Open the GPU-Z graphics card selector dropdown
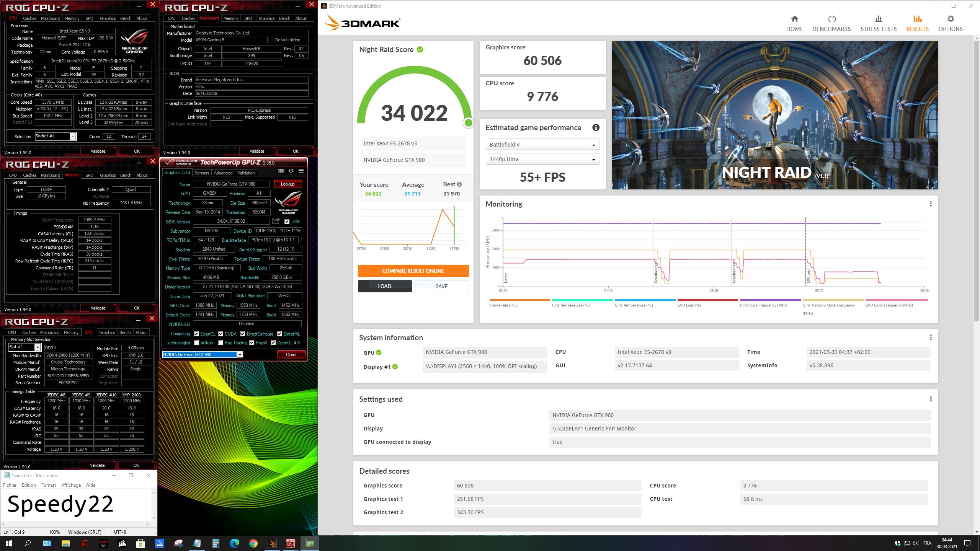The width and height of the screenshot is (980, 551). 240,354
